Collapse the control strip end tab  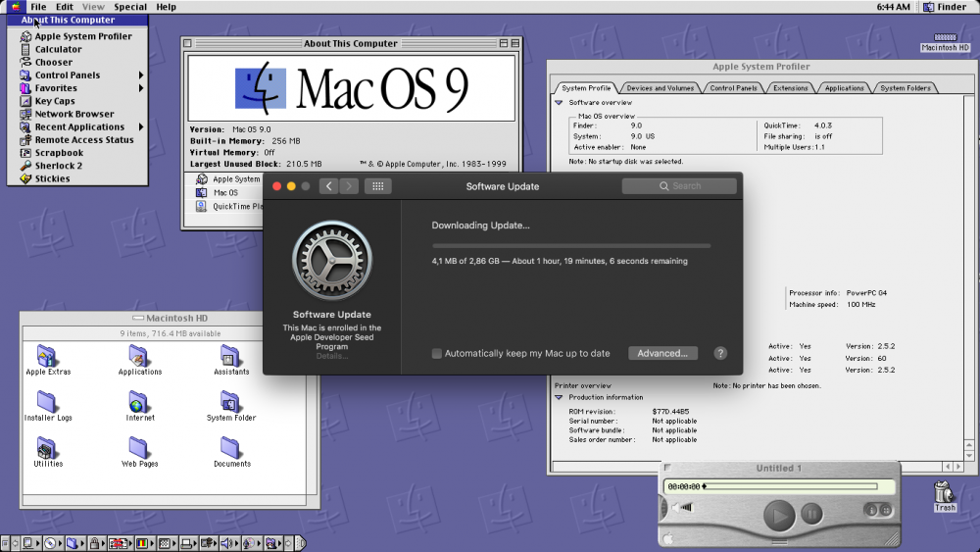pos(301,543)
